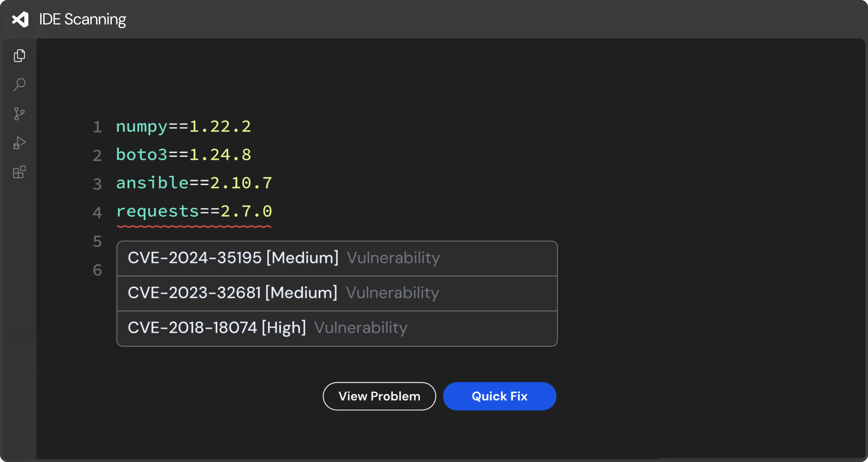Open the Explorer files icon
868x462 pixels.
click(19, 56)
